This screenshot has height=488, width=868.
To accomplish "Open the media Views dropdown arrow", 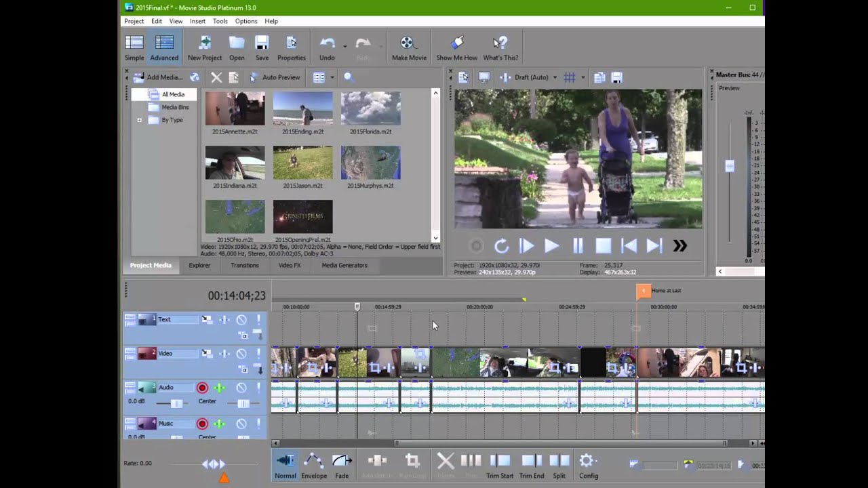I will coord(332,77).
